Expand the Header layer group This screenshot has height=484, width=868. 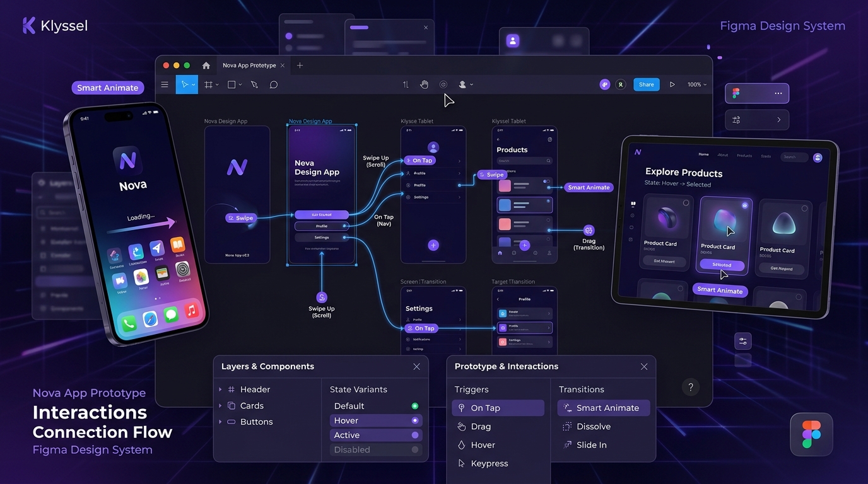[x=220, y=389]
